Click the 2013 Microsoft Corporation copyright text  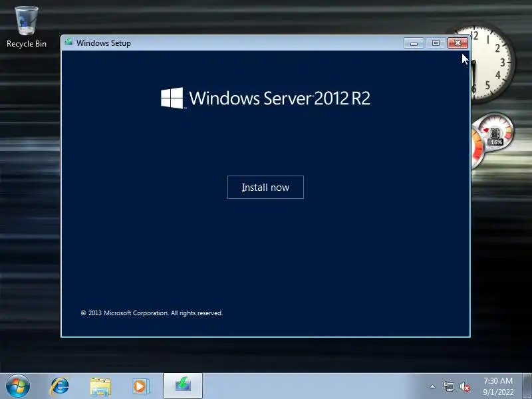coord(152,313)
